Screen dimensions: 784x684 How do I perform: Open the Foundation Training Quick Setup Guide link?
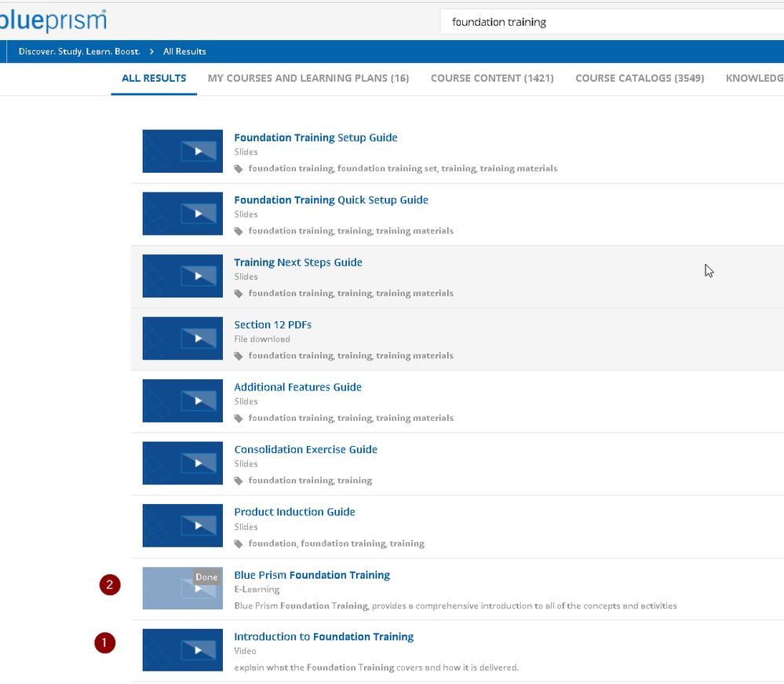[331, 200]
